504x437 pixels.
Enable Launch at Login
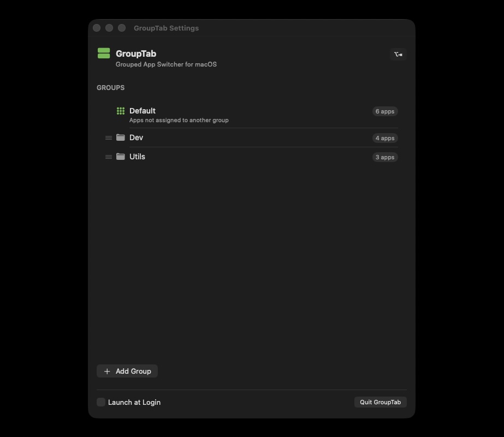point(100,402)
